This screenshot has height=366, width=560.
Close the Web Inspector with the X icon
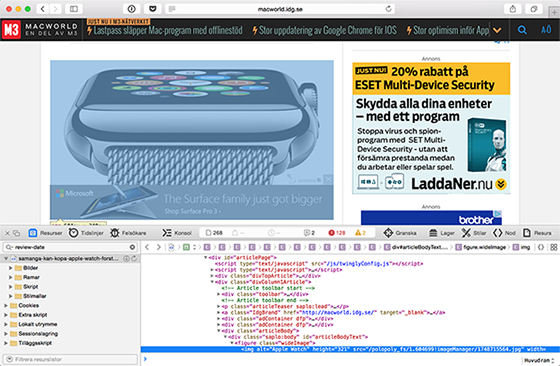coord(7,233)
